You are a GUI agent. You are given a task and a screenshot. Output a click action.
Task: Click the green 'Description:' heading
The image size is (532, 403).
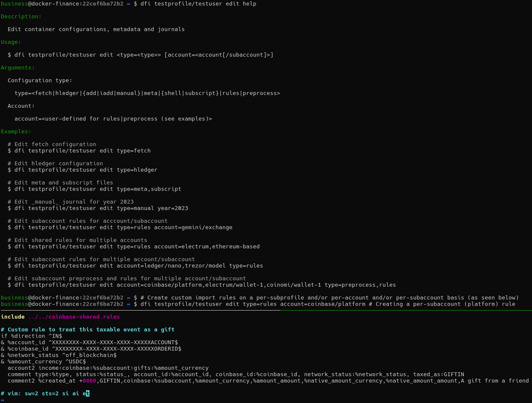tap(21, 17)
